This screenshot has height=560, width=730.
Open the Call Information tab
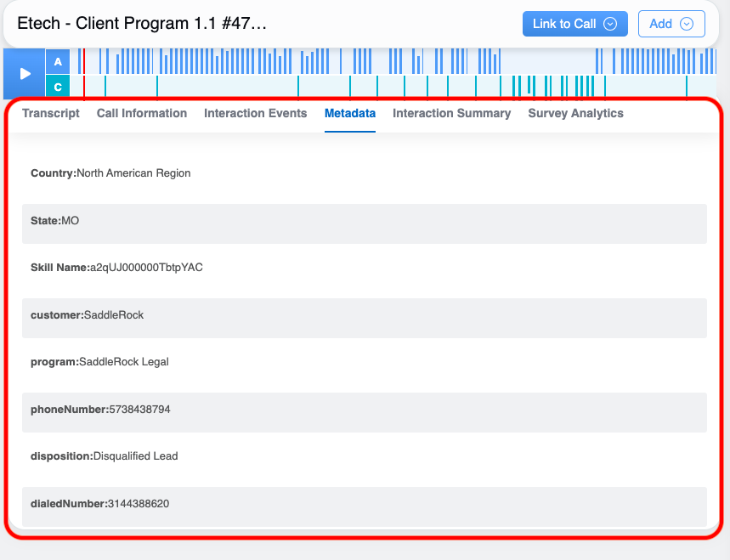pos(142,113)
